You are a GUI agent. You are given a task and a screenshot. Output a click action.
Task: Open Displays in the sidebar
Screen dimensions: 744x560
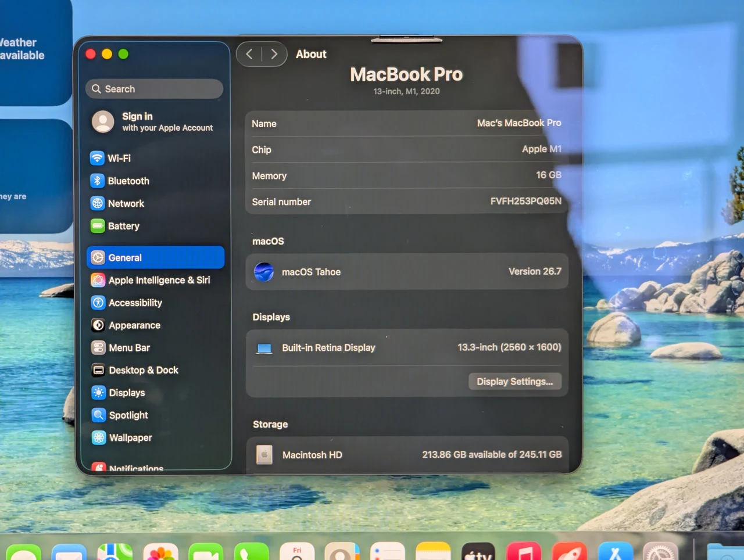(119, 393)
